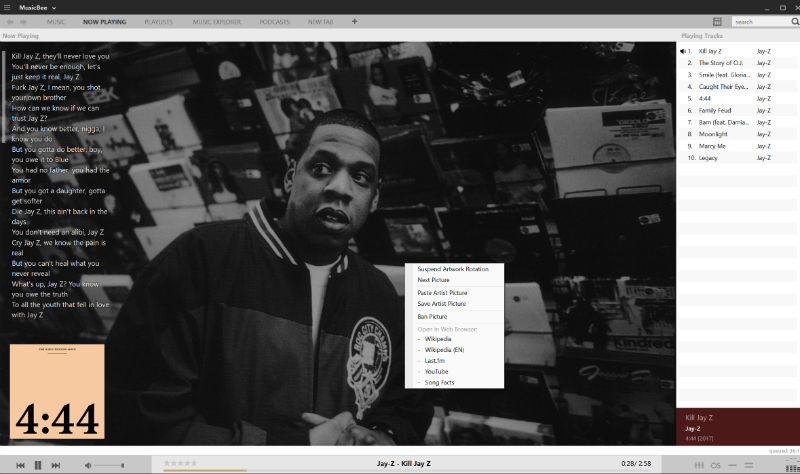The height and width of the screenshot is (474, 800).
Task: Skip to next track
Action: click(56, 465)
